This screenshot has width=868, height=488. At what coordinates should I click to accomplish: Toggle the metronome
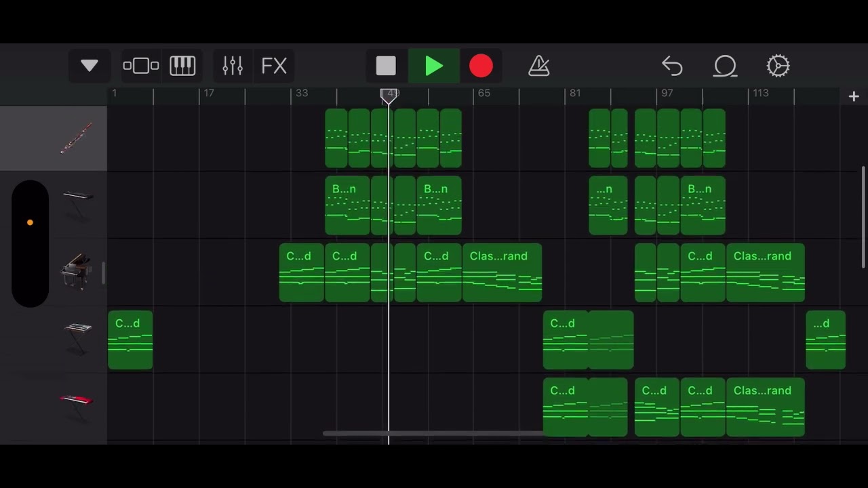click(538, 66)
